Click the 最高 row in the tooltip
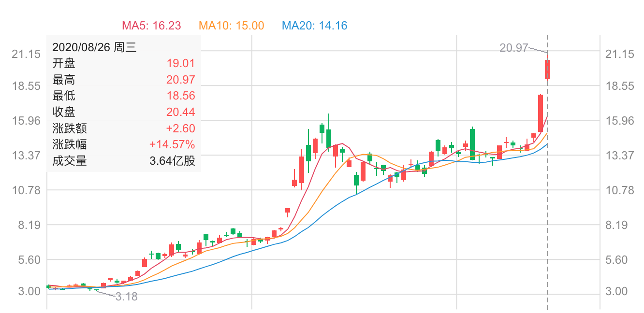This screenshot has width=644, height=313. [x=123, y=80]
